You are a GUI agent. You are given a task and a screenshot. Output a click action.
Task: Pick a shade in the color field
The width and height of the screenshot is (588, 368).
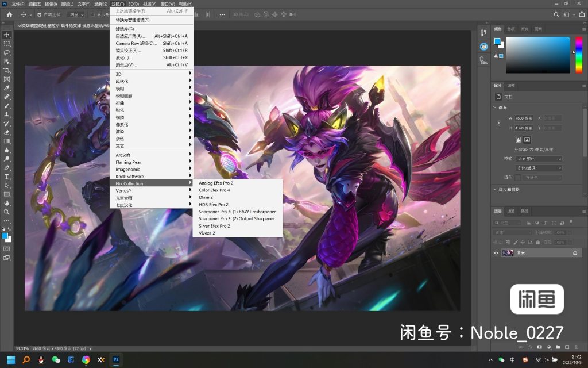pyautogui.click(x=537, y=55)
